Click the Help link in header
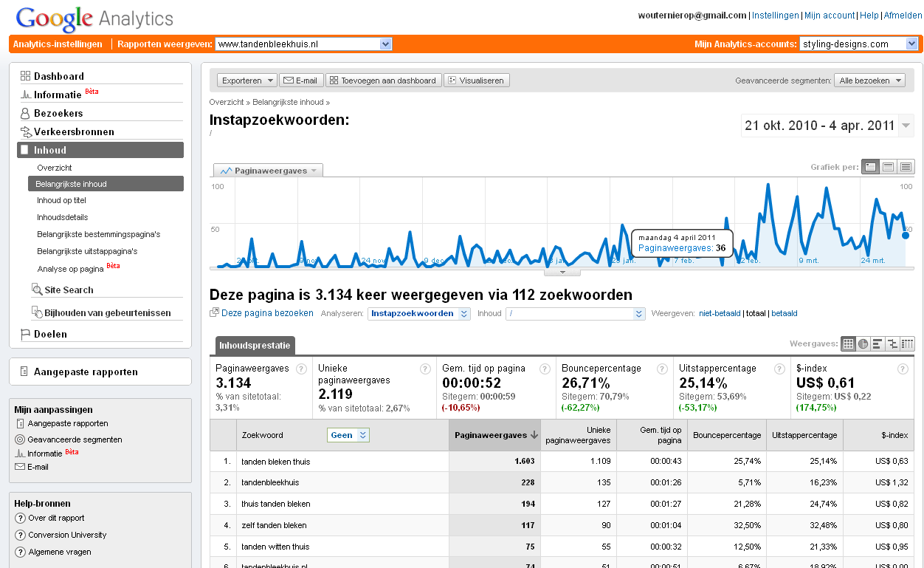The width and height of the screenshot is (924, 568). (x=869, y=15)
